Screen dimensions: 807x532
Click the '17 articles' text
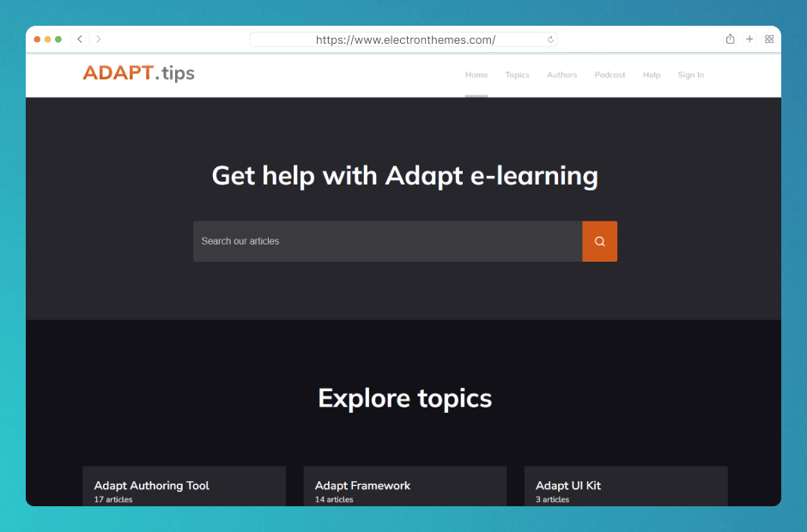[113, 499]
